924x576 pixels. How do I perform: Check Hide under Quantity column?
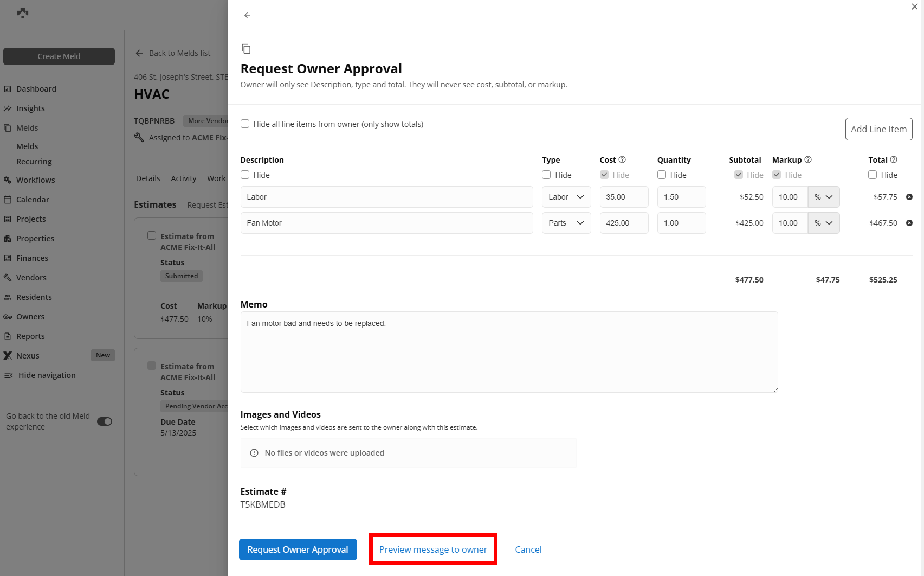(662, 175)
